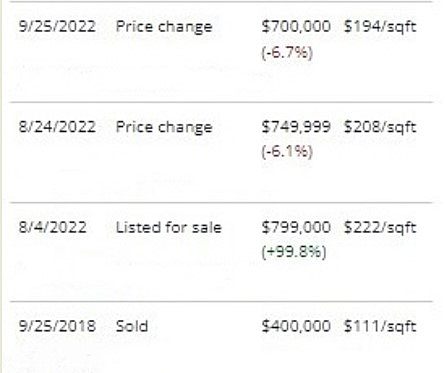The image size is (446, 373).
Task: Click the $222/sqft value
Action: (x=380, y=227)
